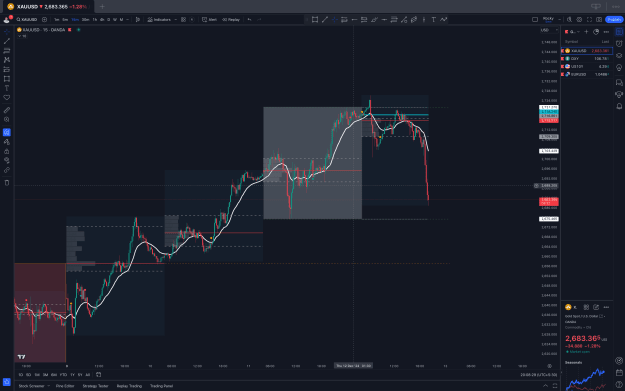Open the chart type candles menu
This screenshot has height=391, width=625.
138,20
